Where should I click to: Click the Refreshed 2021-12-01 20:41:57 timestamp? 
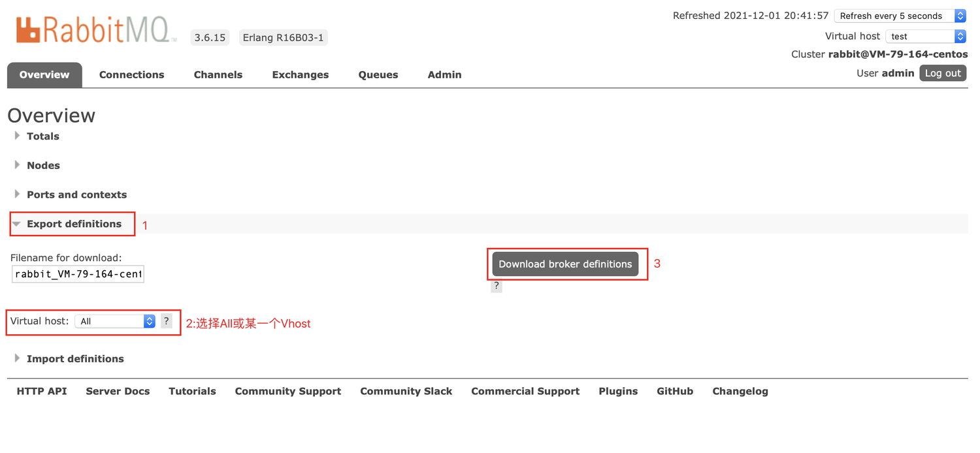[x=751, y=16]
